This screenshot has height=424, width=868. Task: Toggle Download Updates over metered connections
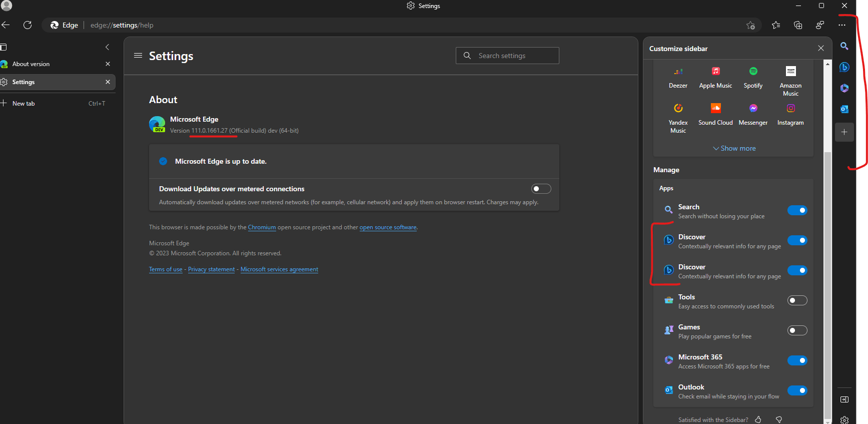[541, 189]
